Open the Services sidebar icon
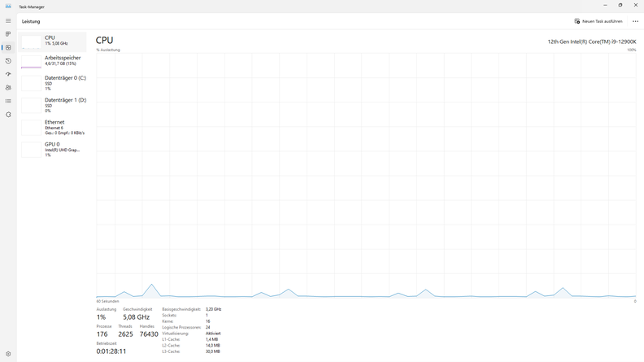 pos(8,115)
